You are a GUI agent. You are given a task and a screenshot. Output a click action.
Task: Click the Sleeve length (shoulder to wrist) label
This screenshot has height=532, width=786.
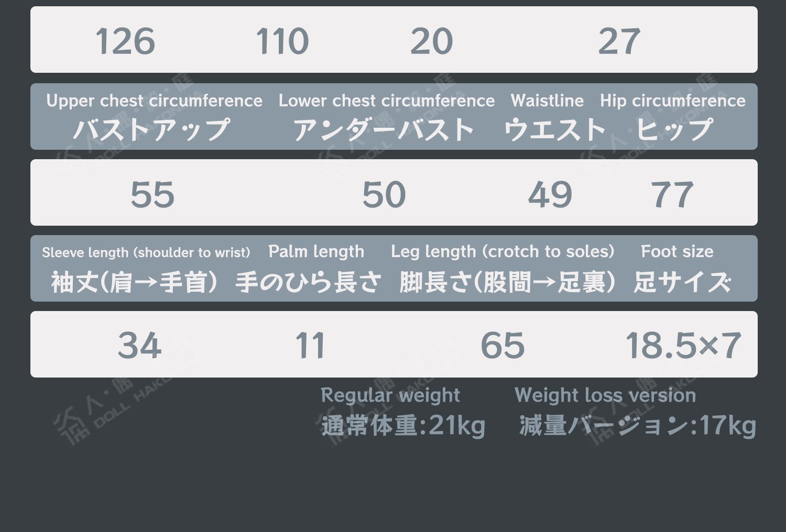coord(146,252)
